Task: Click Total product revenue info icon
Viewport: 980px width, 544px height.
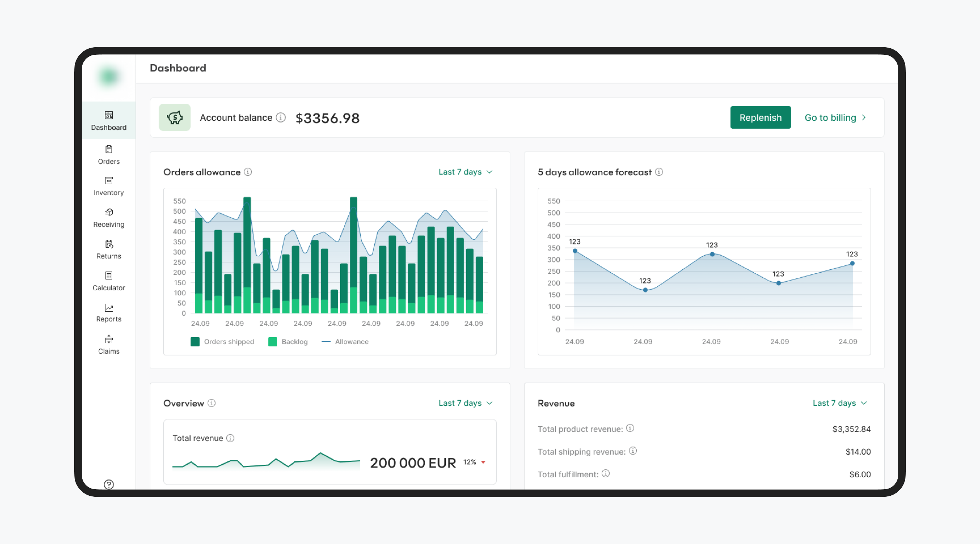Action: (630, 428)
